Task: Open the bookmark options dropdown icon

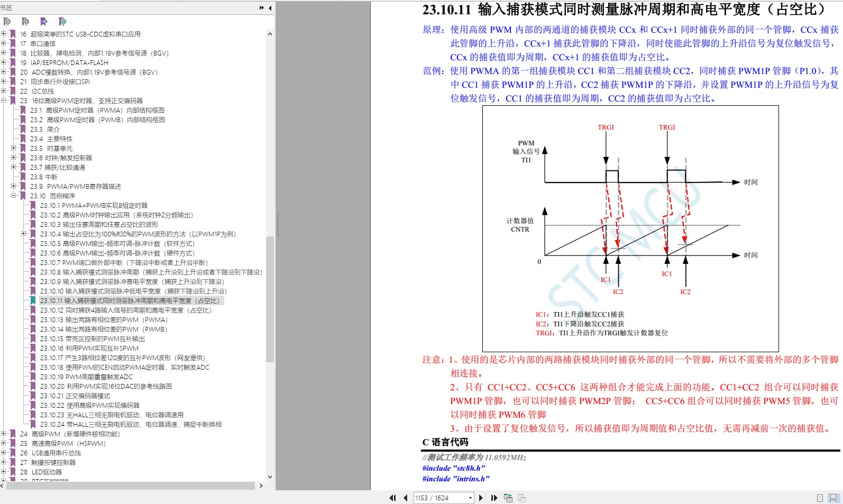Action: [62, 22]
